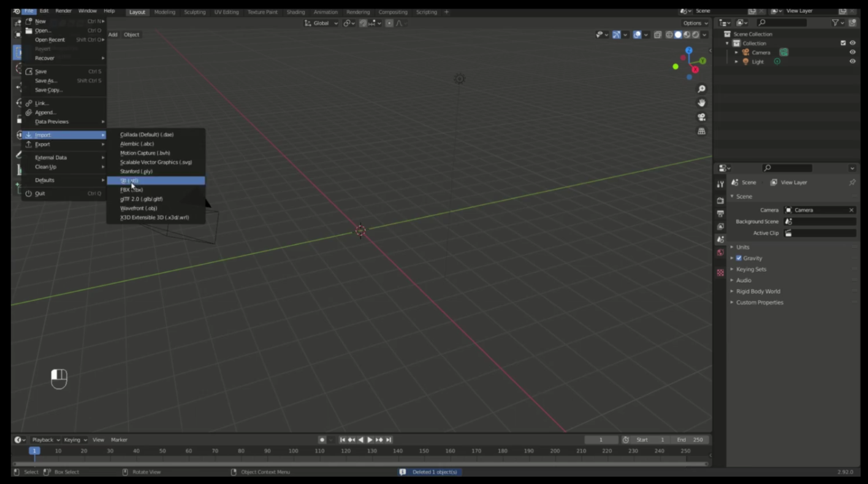
Task: Click X axis on navigation gizmo
Action: pos(695,70)
